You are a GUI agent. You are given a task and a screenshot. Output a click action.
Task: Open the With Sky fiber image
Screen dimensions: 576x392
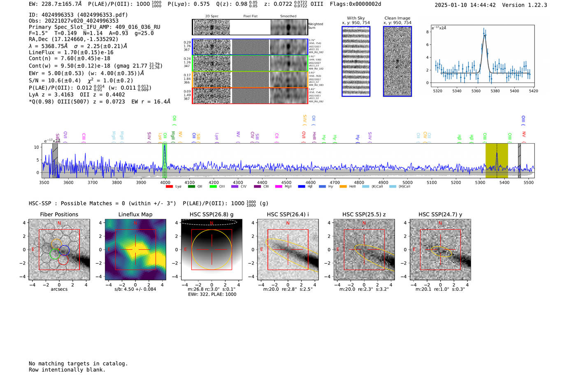pyautogui.click(x=356, y=61)
